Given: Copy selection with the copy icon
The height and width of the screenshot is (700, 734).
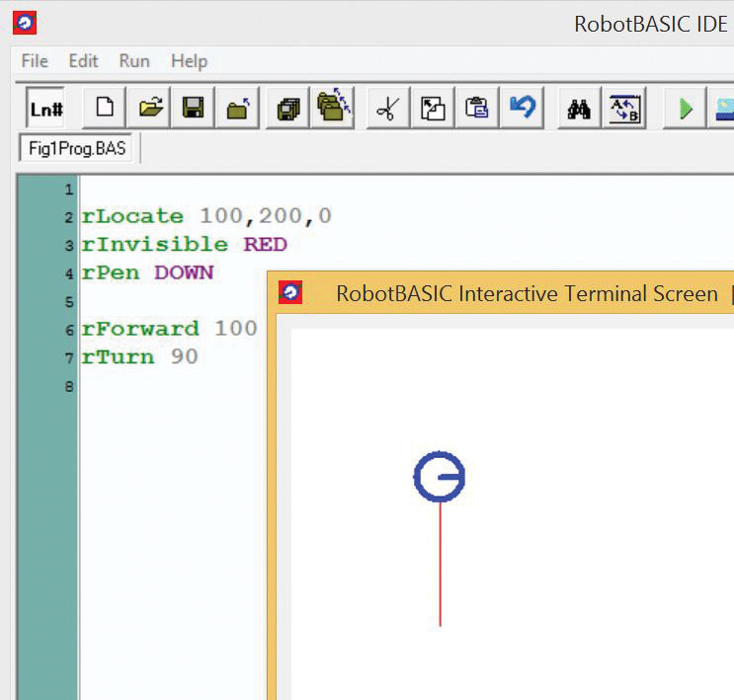Looking at the screenshot, I should pyautogui.click(x=433, y=108).
